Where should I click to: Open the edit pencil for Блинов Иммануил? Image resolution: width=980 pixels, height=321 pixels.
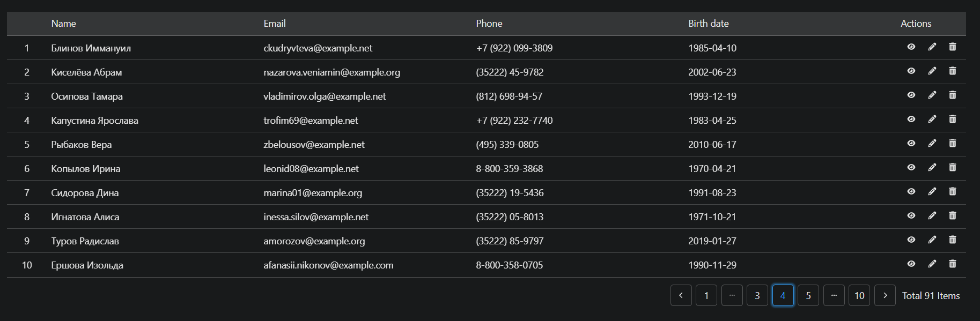(x=932, y=47)
